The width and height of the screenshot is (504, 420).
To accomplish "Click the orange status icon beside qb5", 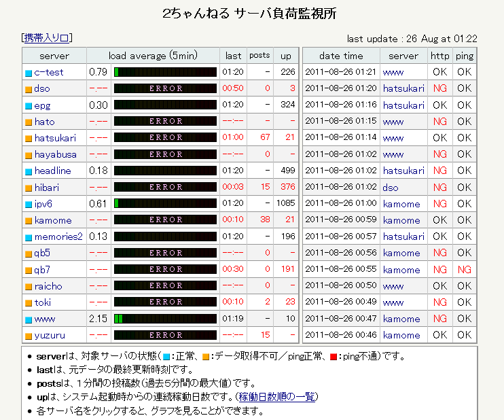I will 29,254.
